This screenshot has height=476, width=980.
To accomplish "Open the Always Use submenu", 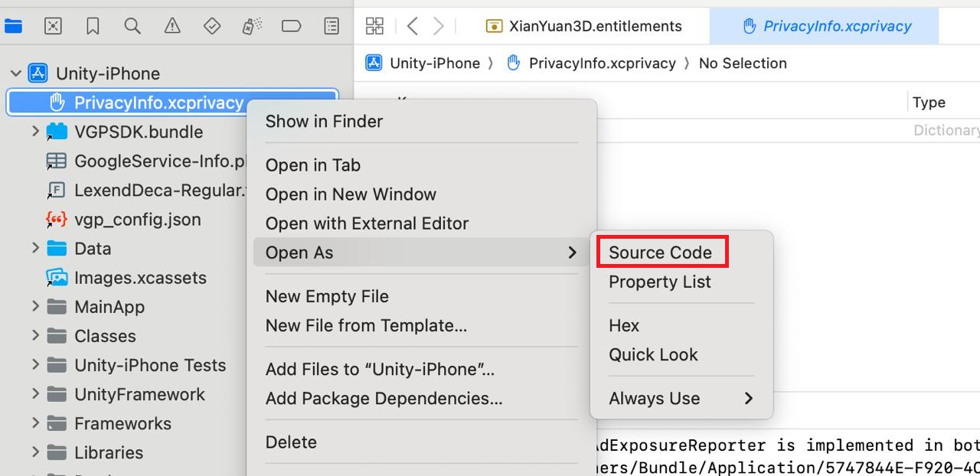I will (680, 399).
